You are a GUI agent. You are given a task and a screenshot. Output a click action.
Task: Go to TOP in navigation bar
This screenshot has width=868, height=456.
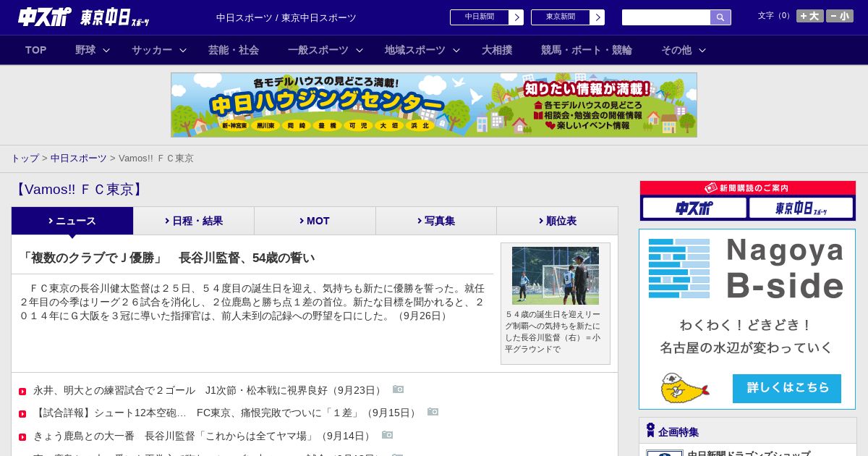(35, 50)
